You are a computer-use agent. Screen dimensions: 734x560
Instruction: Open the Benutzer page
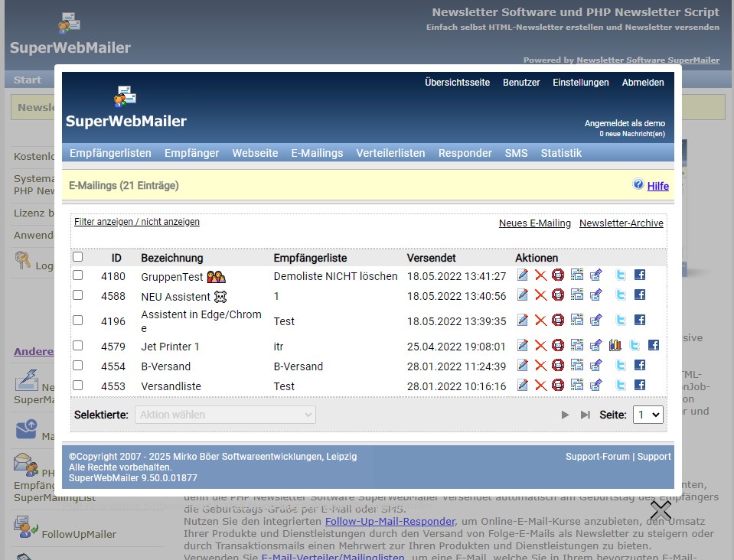[x=521, y=83]
